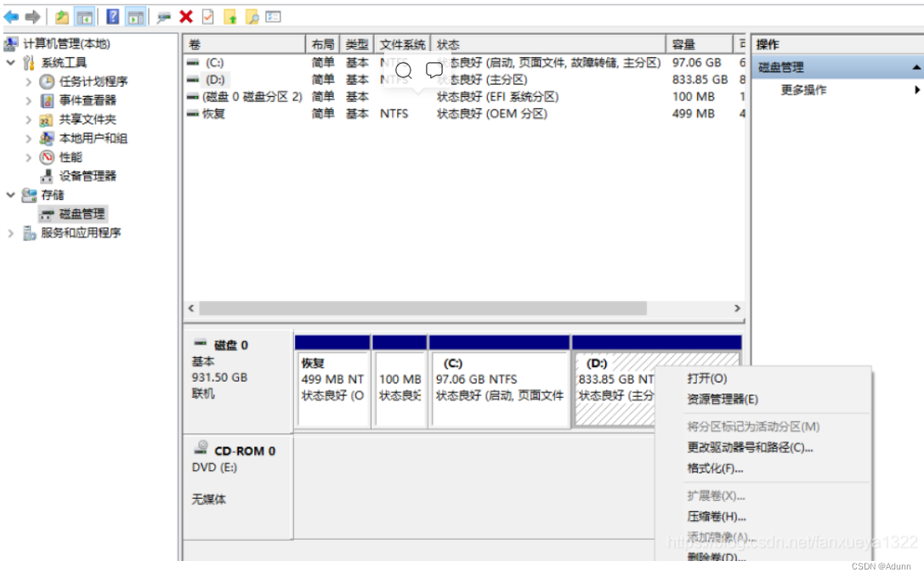Collapse the 系统工具 tree node
The image size is (924, 578).
[x=10, y=62]
